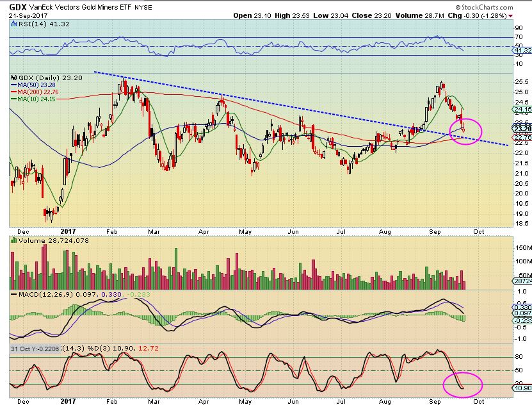Click the 22.76 price tag on the right axis
532x405 pixels.
[x=522, y=137]
